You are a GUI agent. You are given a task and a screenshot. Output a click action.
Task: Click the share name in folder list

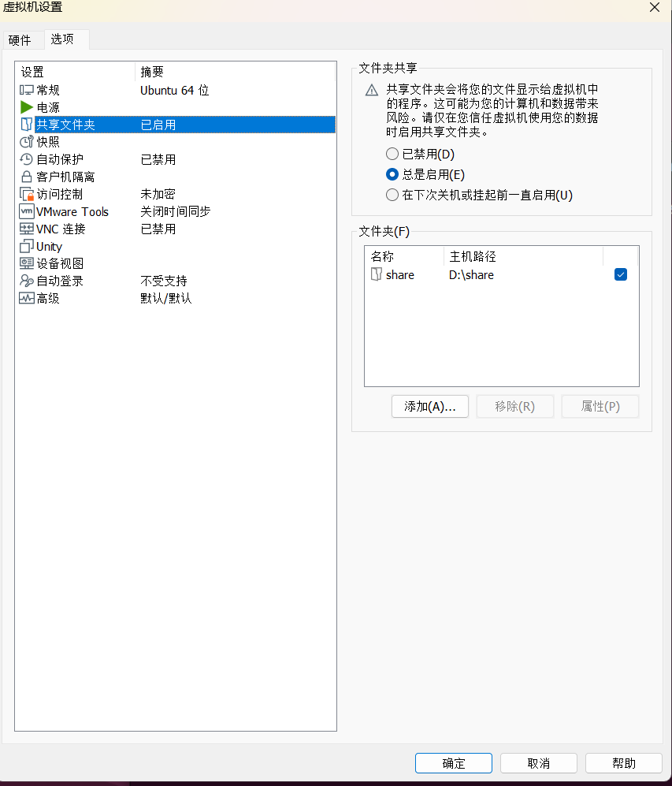pyautogui.click(x=400, y=274)
